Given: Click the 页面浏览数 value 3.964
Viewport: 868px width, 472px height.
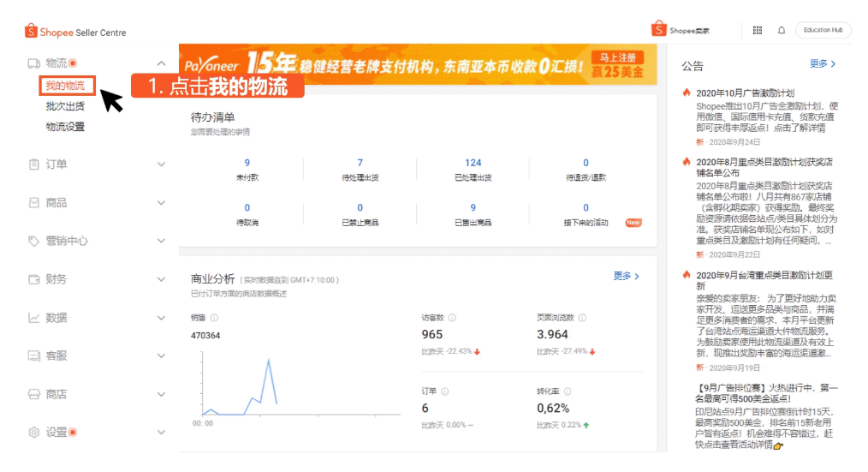Looking at the screenshot, I should (x=552, y=335).
